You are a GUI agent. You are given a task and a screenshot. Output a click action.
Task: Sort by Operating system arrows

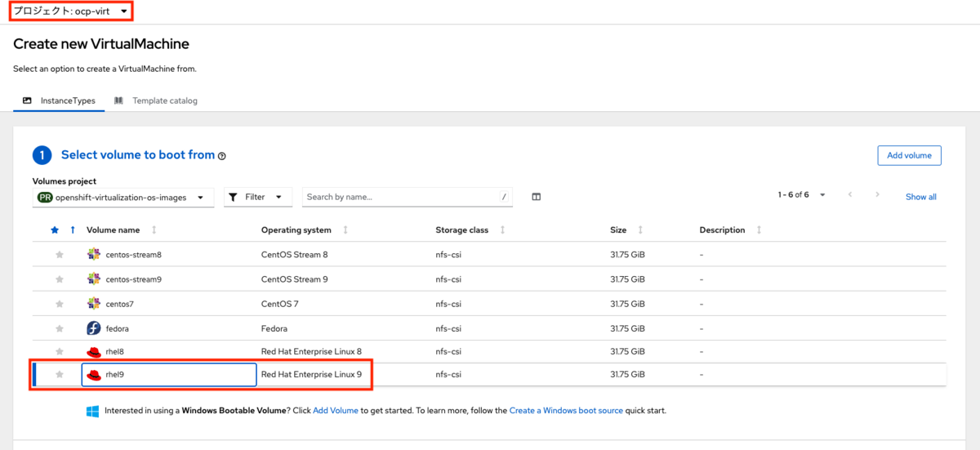[345, 230]
